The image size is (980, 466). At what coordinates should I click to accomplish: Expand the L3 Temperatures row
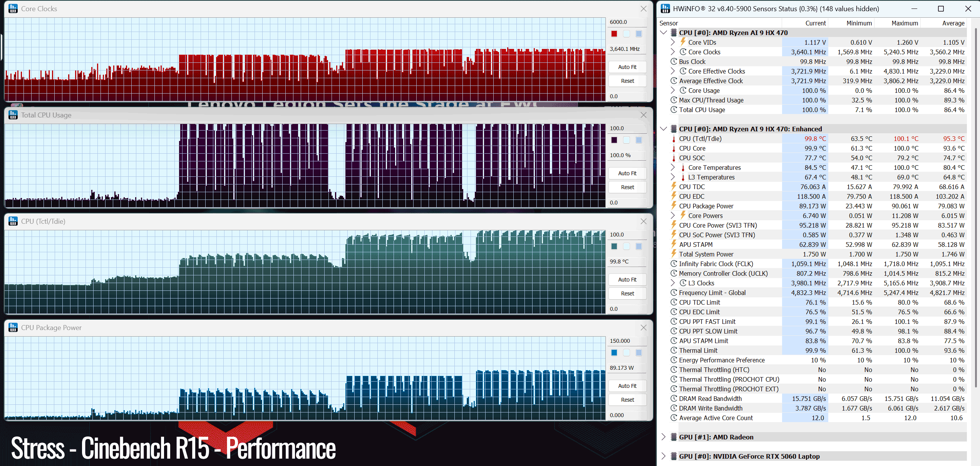coord(673,177)
